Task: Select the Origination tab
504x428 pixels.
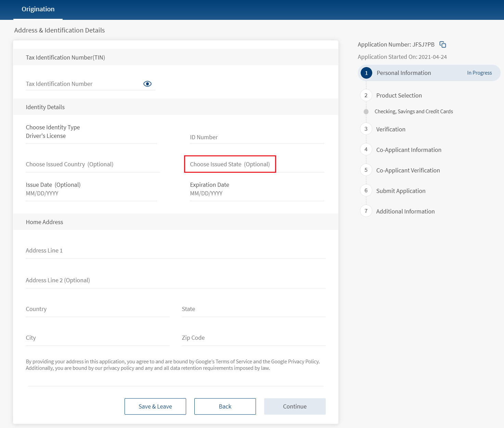Action: point(38,9)
